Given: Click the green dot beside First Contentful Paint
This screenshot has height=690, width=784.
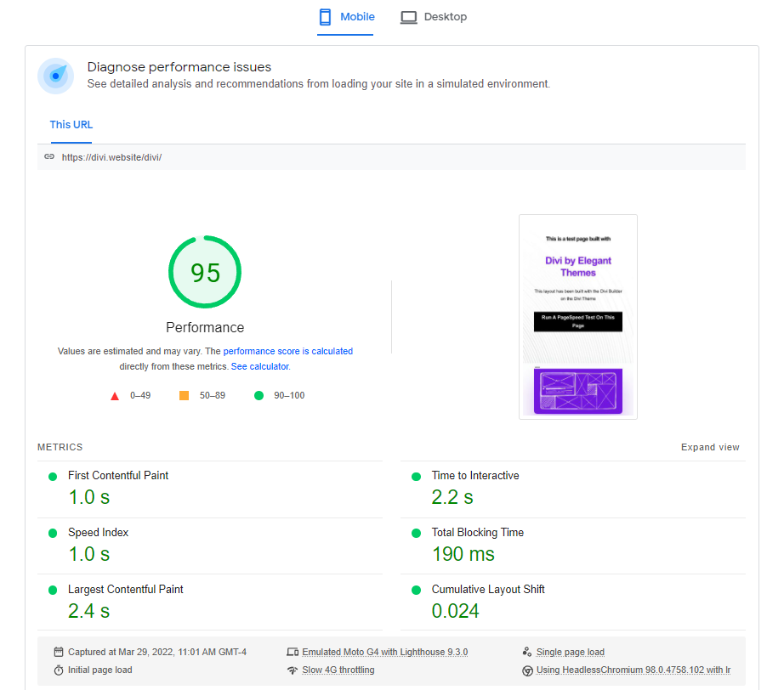Looking at the screenshot, I should click(x=53, y=477).
